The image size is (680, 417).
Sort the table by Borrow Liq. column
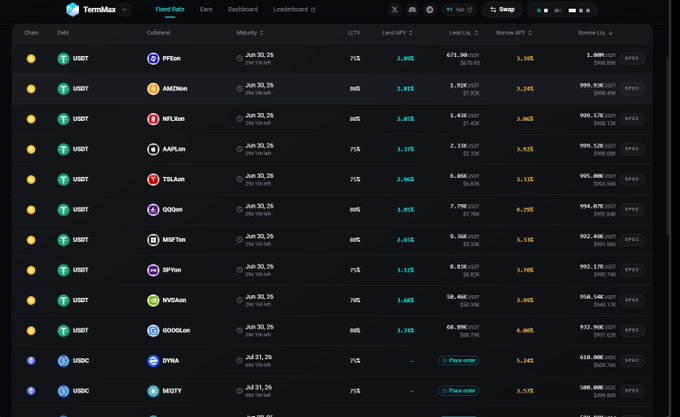[595, 33]
